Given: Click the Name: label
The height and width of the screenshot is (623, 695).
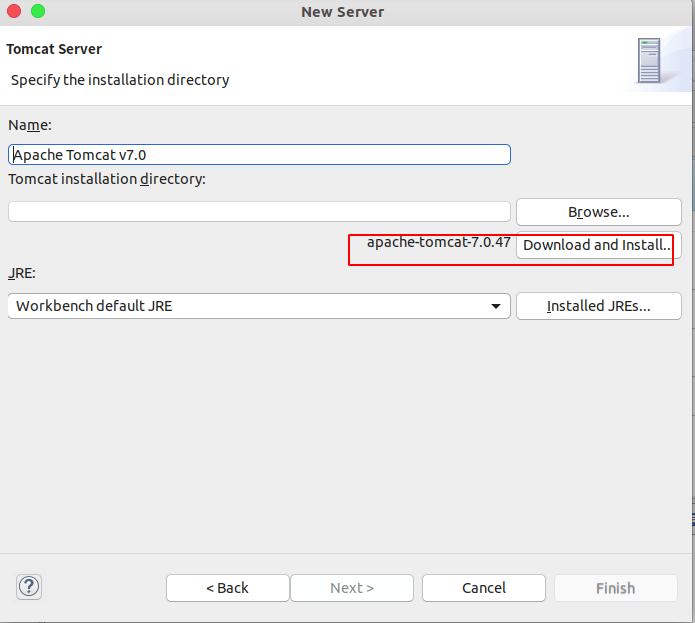Looking at the screenshot, I should click(30, 125).
